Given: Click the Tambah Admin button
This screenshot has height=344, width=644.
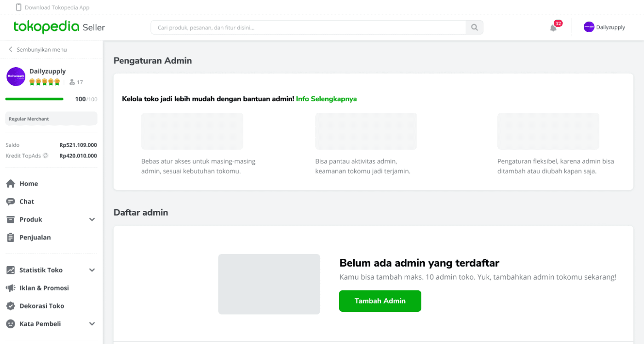Looking at the screenshot, I should [380, 301].
